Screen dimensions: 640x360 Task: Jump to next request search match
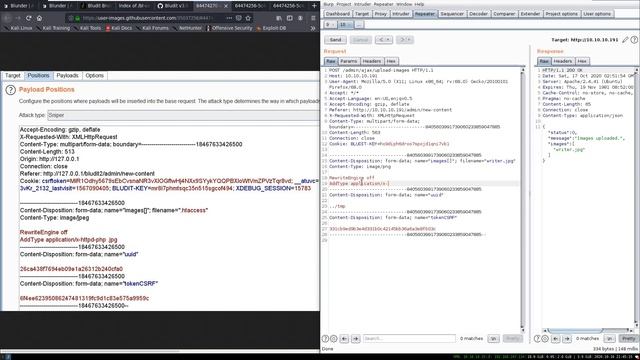point(356,338)
